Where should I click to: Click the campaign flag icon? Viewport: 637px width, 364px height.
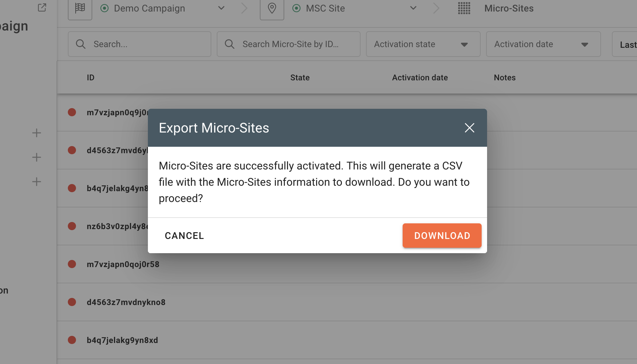coord(80,8)
